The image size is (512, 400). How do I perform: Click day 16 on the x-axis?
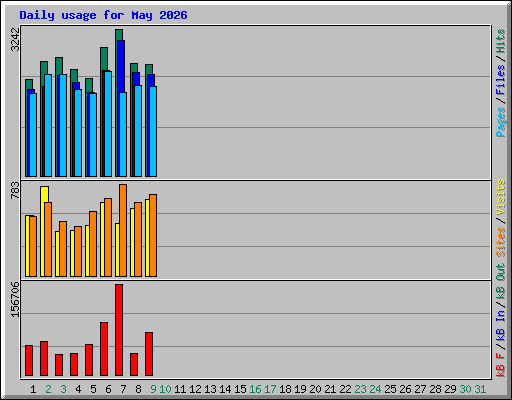coord(255,389)
